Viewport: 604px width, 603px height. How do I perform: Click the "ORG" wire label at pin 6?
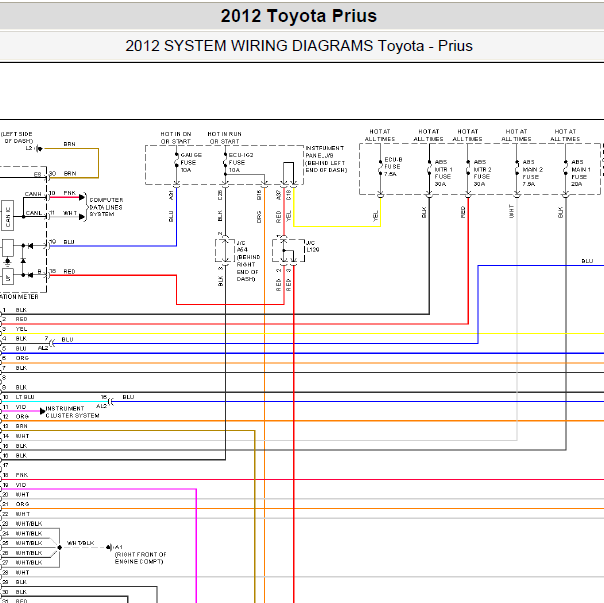[22, 358]
